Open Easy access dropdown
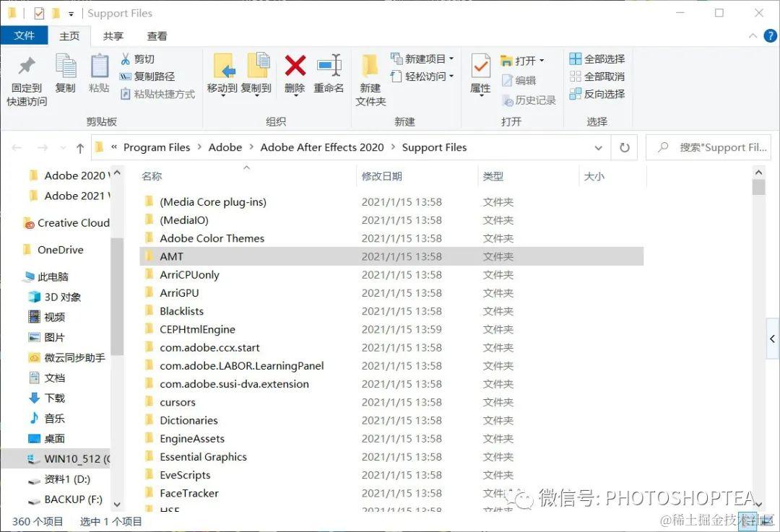Viewport: 780px width, 532px height. click(x=422, y=77)
